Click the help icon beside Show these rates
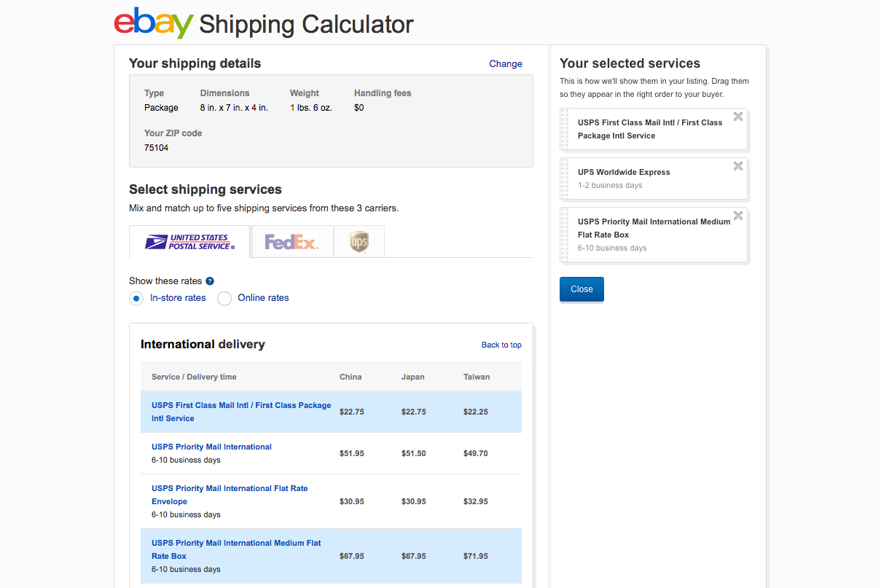 click(x=210, y=281)
